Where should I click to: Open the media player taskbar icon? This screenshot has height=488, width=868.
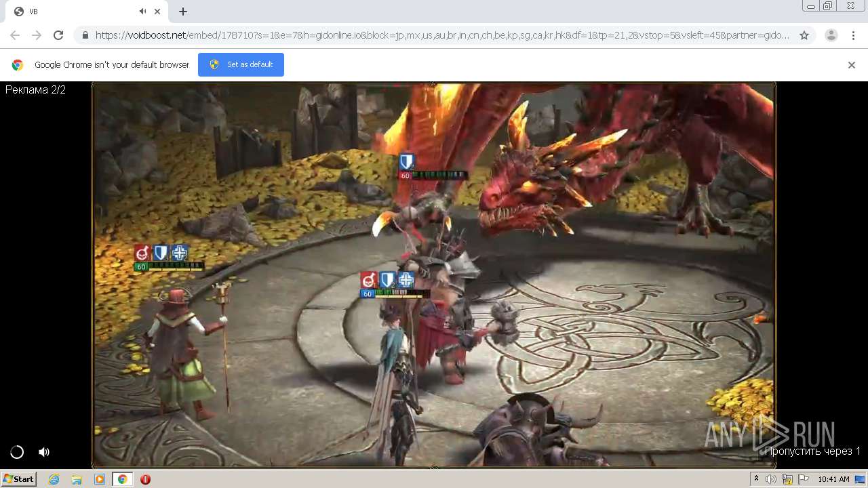tap(100, 479)
